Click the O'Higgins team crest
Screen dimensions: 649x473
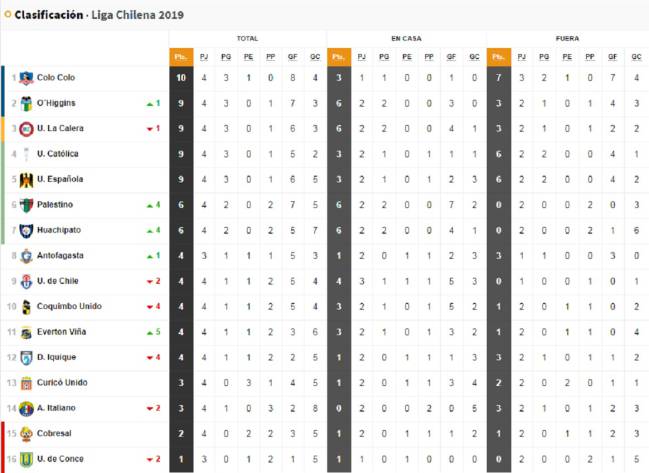coord(27,103)
